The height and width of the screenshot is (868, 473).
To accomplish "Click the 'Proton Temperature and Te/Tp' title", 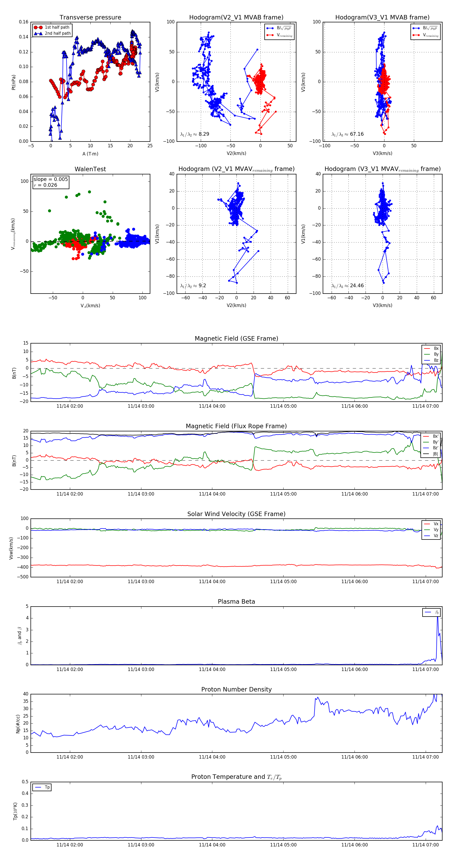I will [x=236, y=777].
